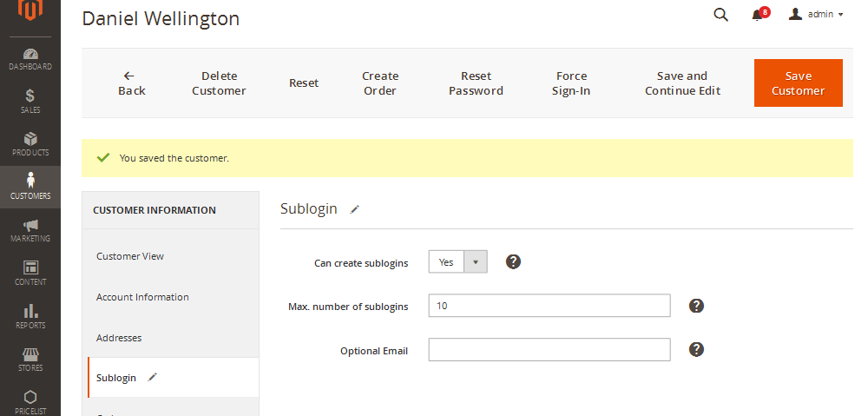
Task: Open the Dashboard sidebar section
Action: pos(30,59)
